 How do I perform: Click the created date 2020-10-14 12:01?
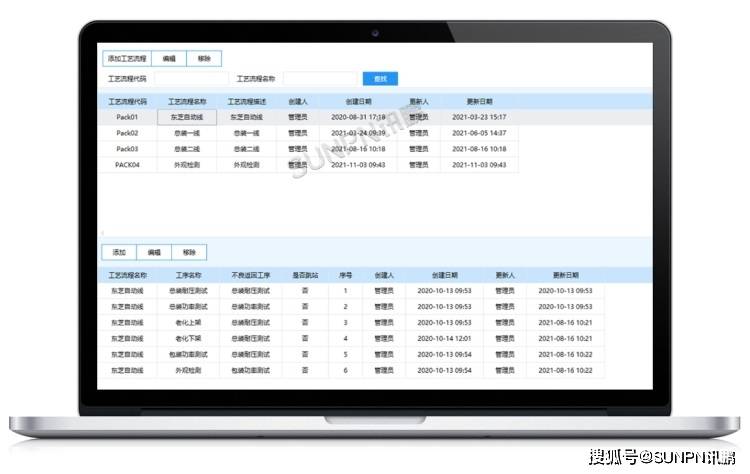click(x=444, y=339)
